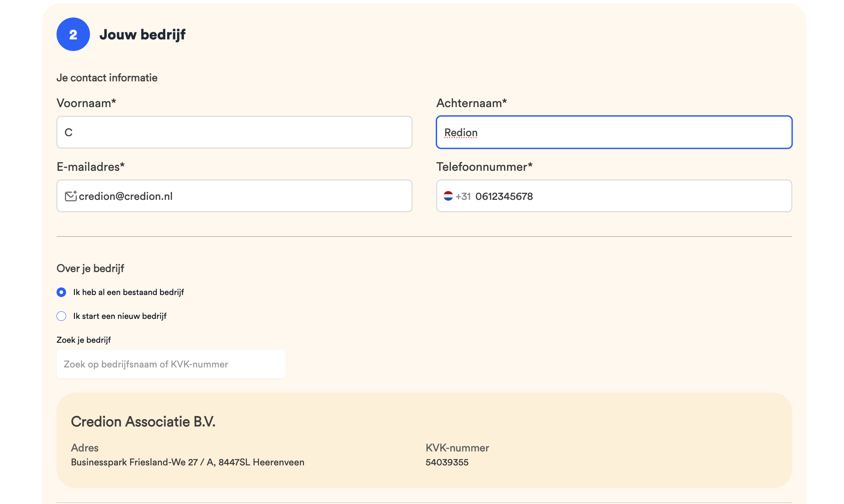Click the 'Telefoonnummer*' label
This screenshot has height=504, width=844.
pos(484,167)
